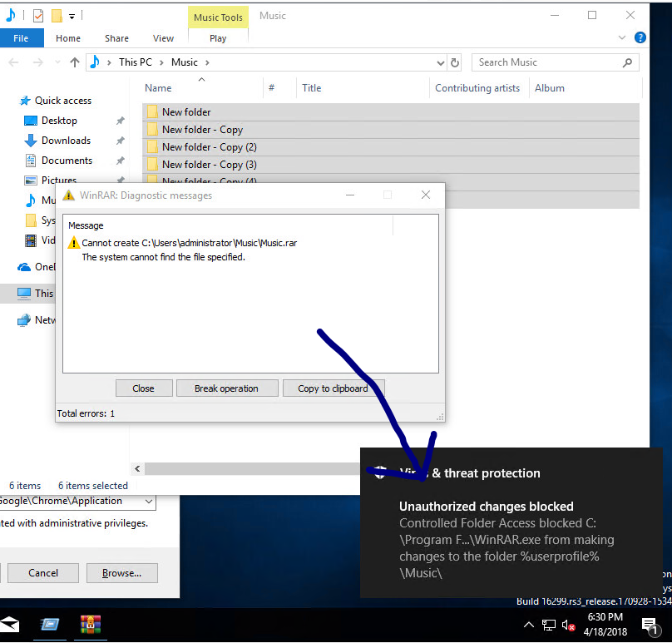Viewport: 672px width, 643px height.
Task: Click the Back navigation arrow
Action: 13,62
